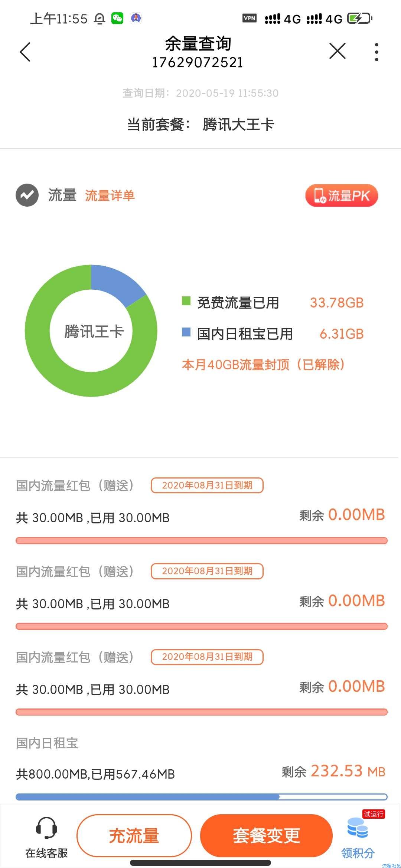This screenshot has height=868, width=401.
Task: Tap the battery charging icon
Action: (360, 18)
